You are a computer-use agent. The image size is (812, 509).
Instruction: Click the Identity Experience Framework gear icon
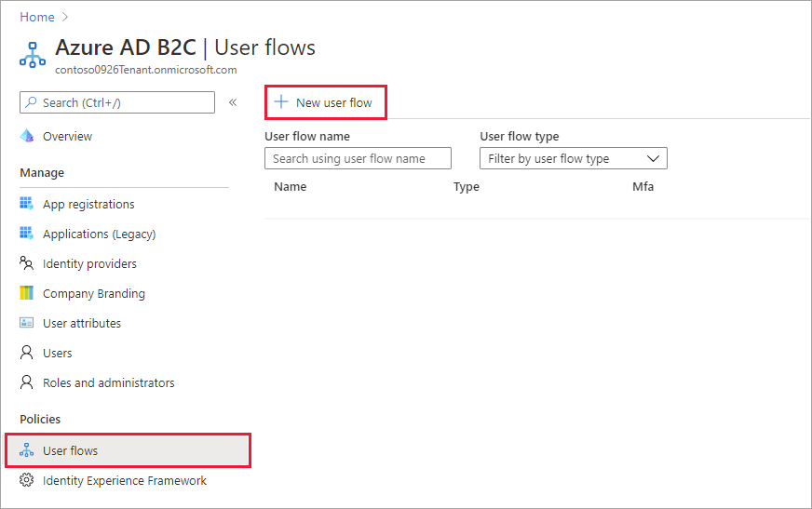[27, 480]
